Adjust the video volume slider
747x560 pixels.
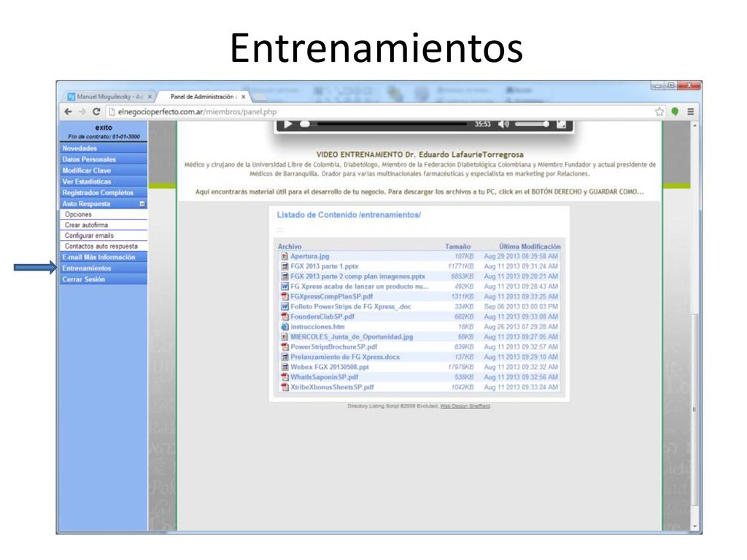tap(531, 124)
